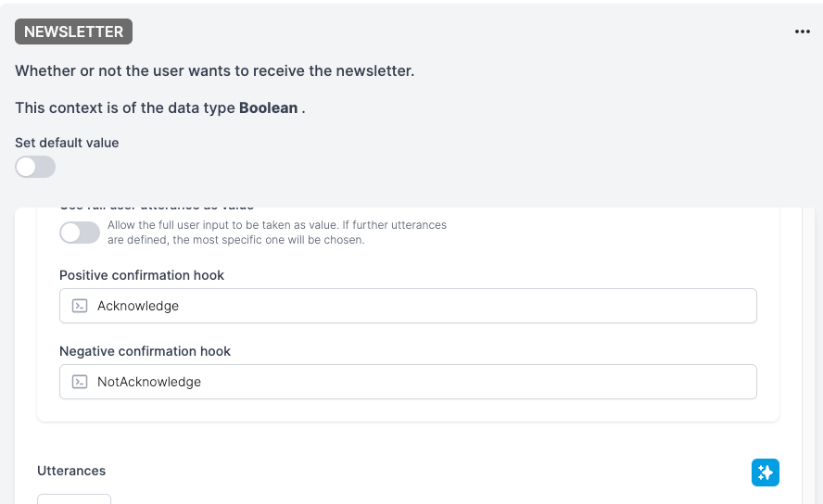Viewport: 823px width, 504px height.
Task: Click the NotAcknowledge text in negative hook
Action: click(x=149, y=382)
